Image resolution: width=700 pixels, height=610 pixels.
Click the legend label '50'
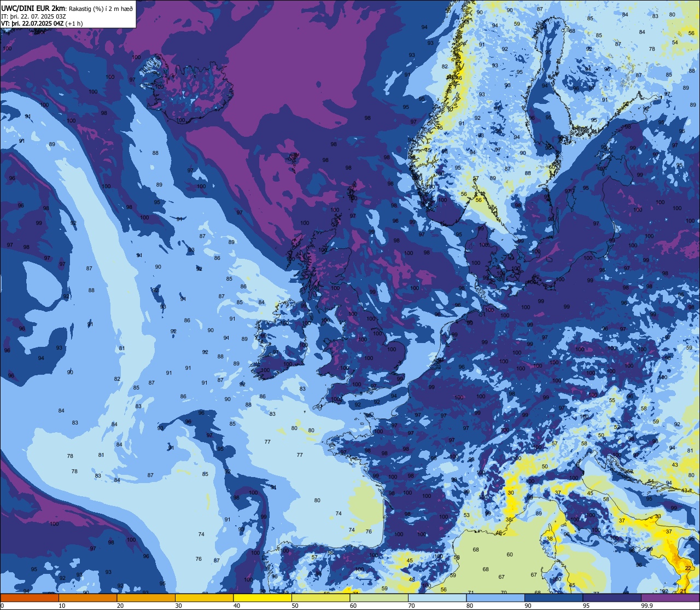click(x=295, y=606)
